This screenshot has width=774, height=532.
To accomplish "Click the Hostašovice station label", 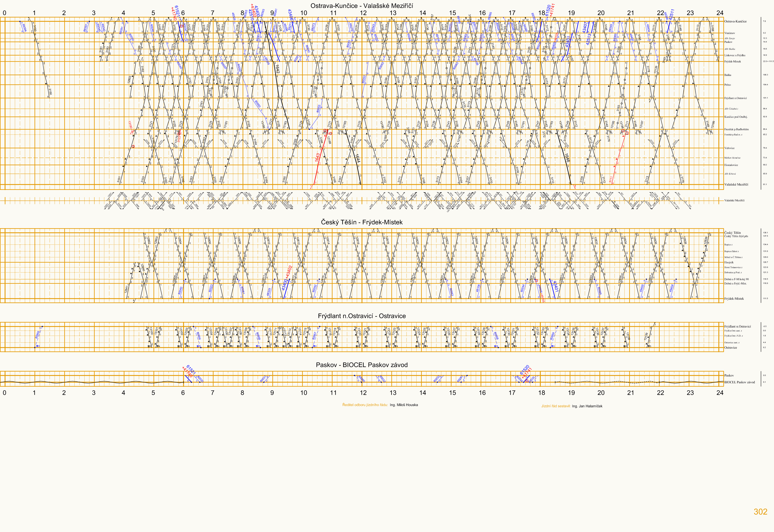I will coord(731,165).
